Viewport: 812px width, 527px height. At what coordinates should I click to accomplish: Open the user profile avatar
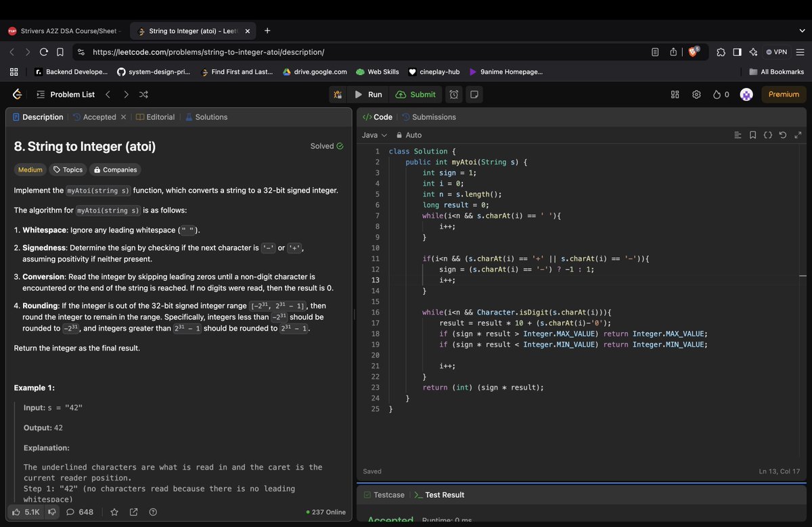point(746,94)
